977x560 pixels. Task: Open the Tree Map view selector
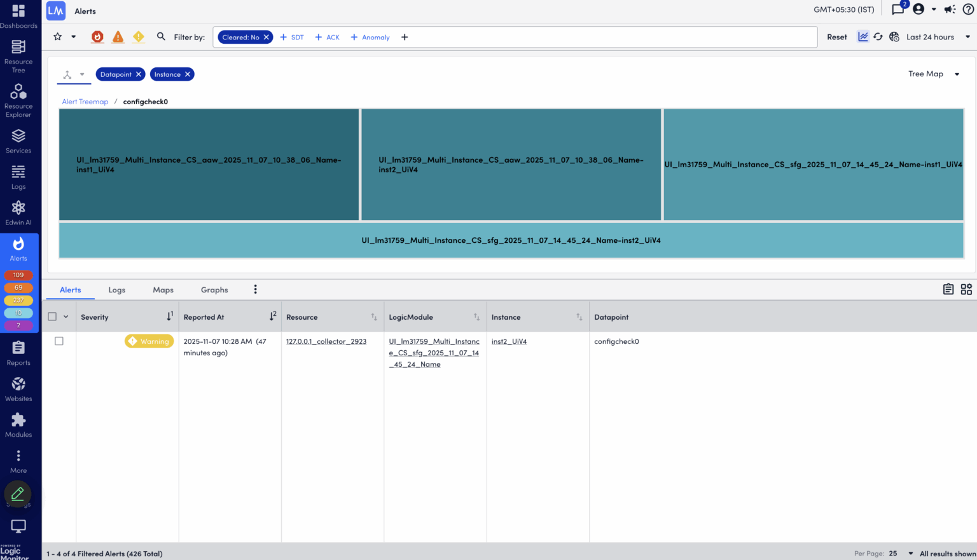coord(934,74)
